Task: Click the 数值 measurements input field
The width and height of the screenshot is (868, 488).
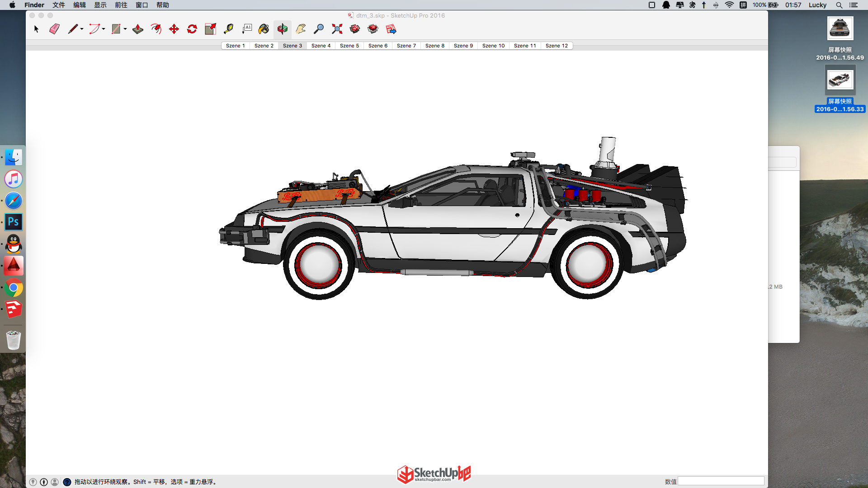Action: point(721,481)
